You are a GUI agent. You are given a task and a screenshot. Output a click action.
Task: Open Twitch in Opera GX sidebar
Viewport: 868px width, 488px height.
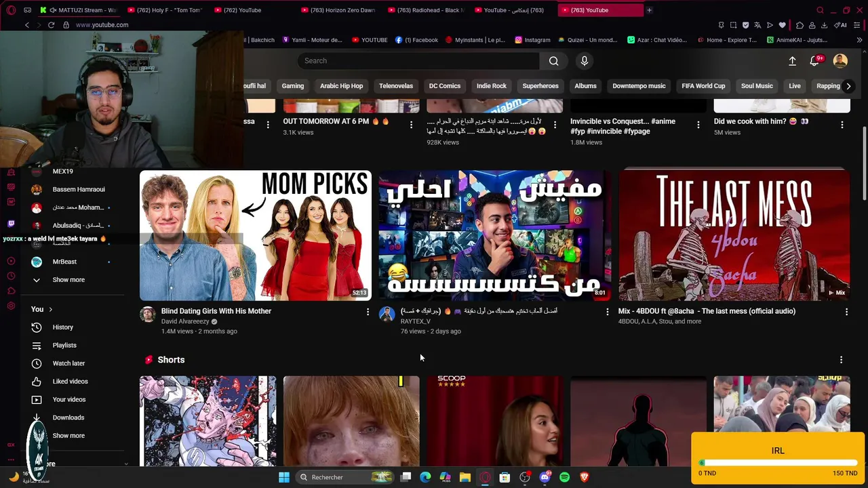[11, 224]
